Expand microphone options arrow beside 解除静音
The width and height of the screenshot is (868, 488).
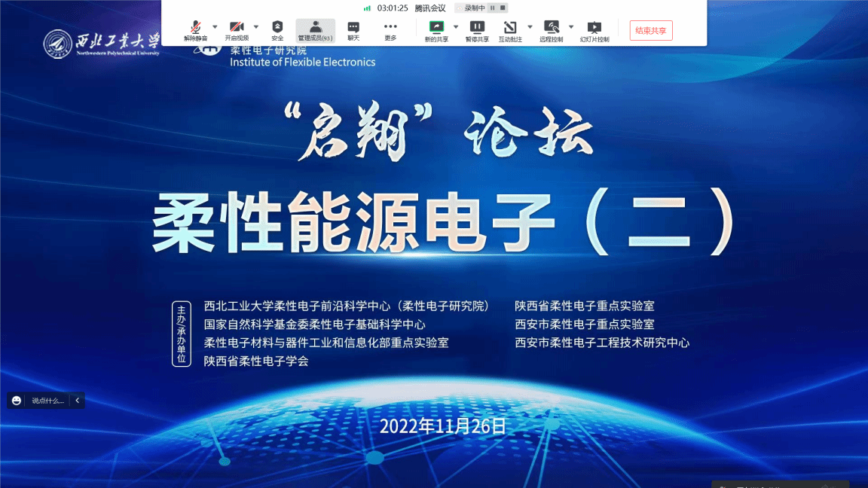[x=215, y=26]
